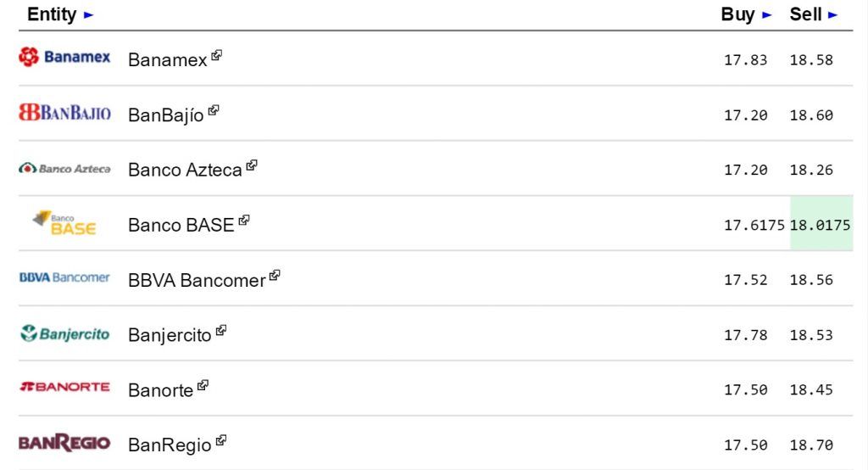Click the Banamex buy rate 17.83

(745, 60)
